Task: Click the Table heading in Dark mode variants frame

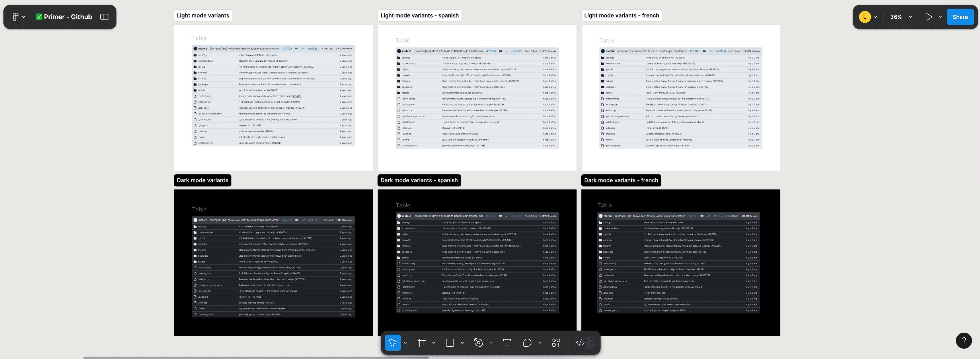Action: pyautogui.click(x=199, y=210)
